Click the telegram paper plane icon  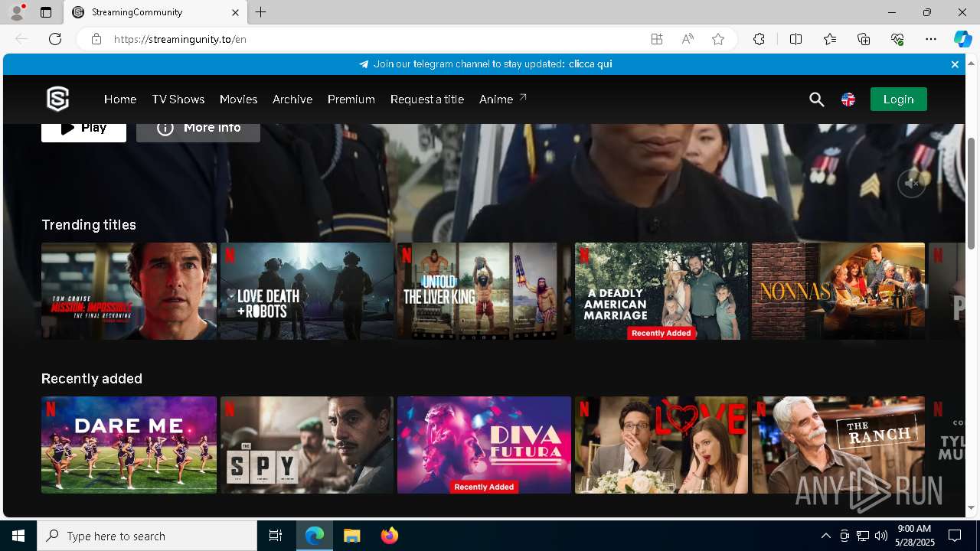click(364, 64)
